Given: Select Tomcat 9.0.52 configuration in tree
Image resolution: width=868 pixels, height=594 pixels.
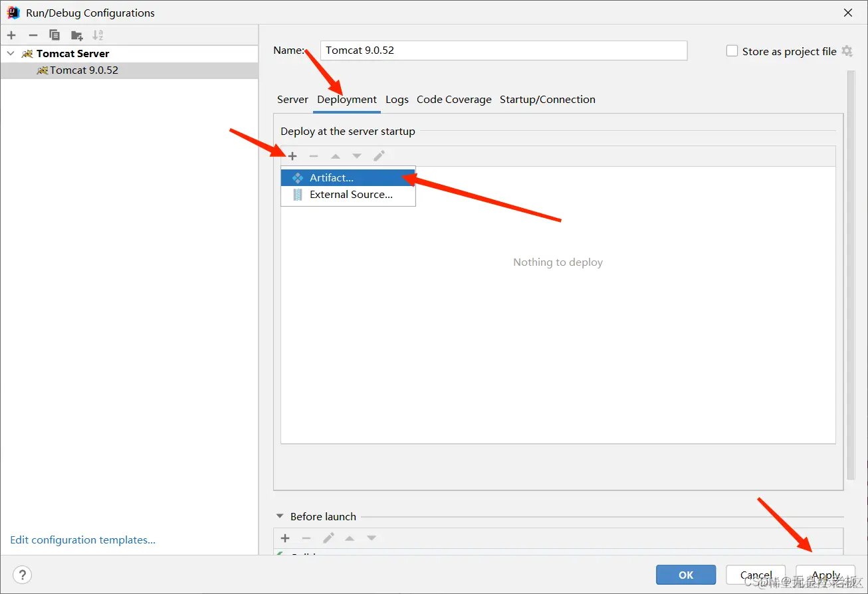Looking at the screenshot, I should 129,70.
